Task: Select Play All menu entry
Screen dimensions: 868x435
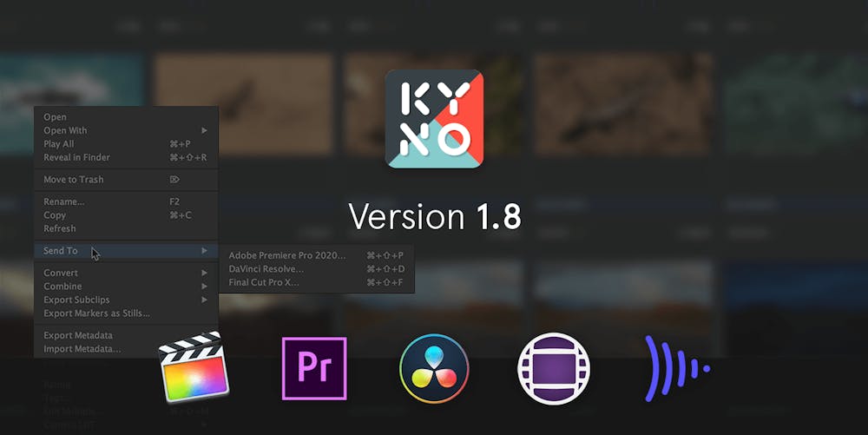Action: [x=126, y=144]
